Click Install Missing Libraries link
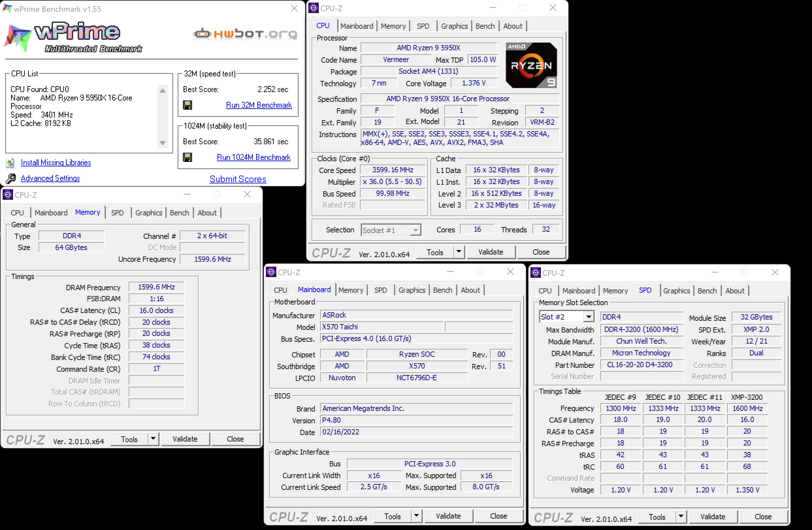 [56, 163]
